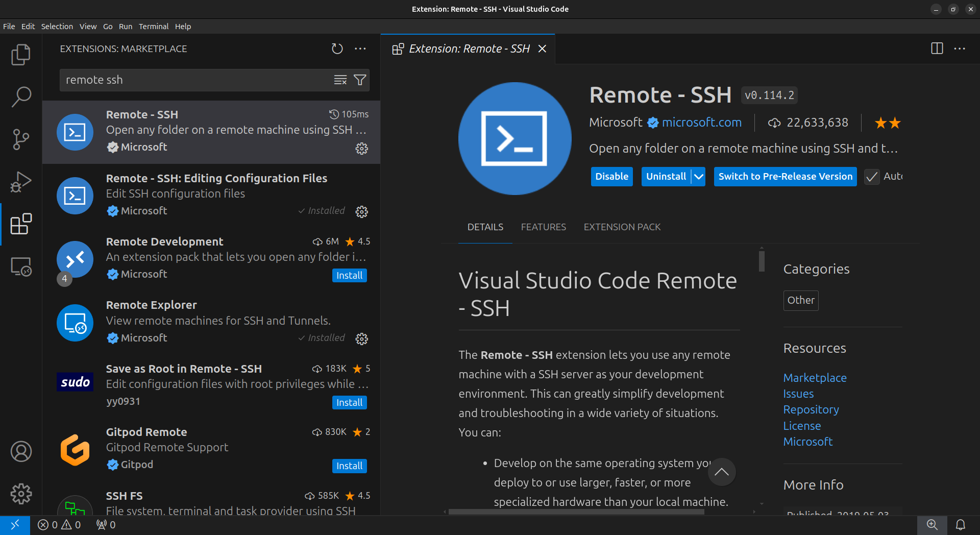Open Remote Explorer in activity bar

pyautogui.click(x=21, y=266)
